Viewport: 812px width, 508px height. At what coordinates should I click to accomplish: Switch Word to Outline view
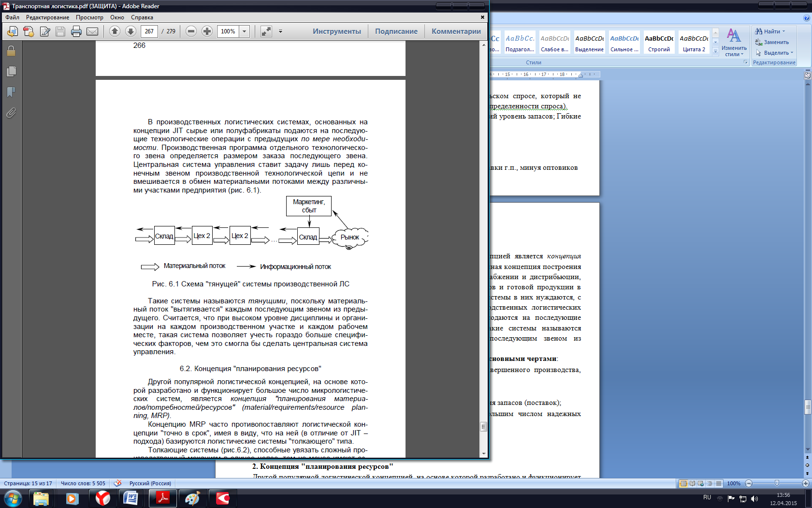(710, 483)
